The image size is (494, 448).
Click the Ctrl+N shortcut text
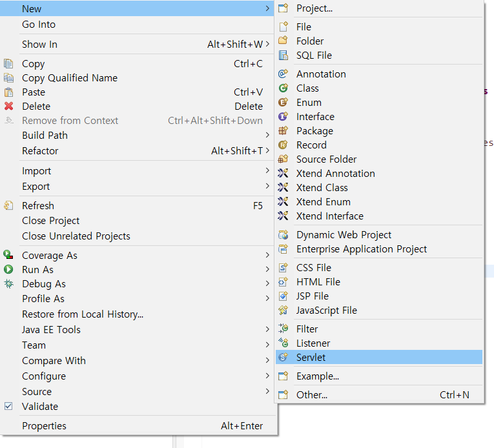coord(455,395)
